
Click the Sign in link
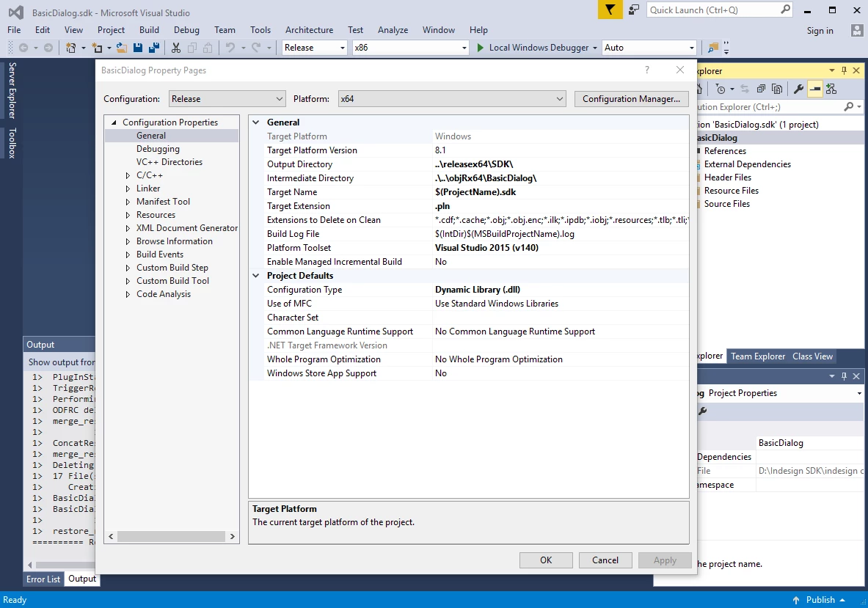click(820, 30)
